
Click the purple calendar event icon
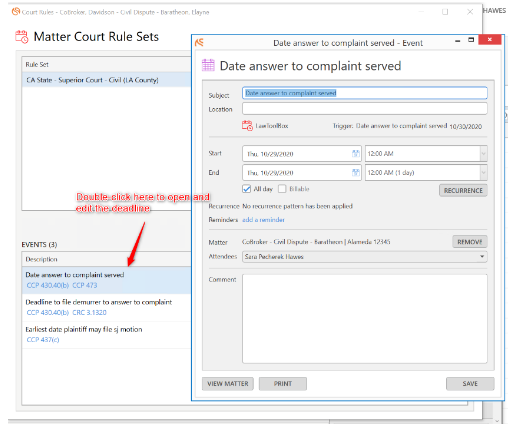208,65
